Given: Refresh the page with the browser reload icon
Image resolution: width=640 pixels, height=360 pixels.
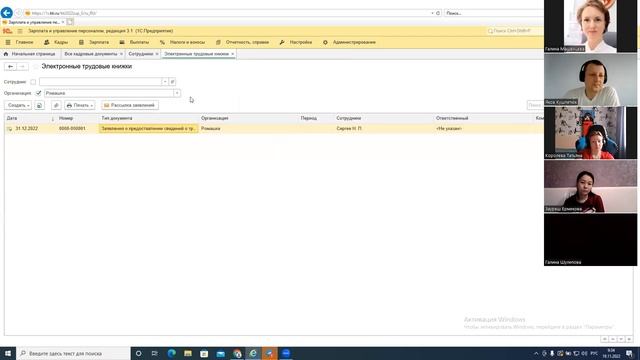Looking at the screenshot, I should [x=438, y=13].
